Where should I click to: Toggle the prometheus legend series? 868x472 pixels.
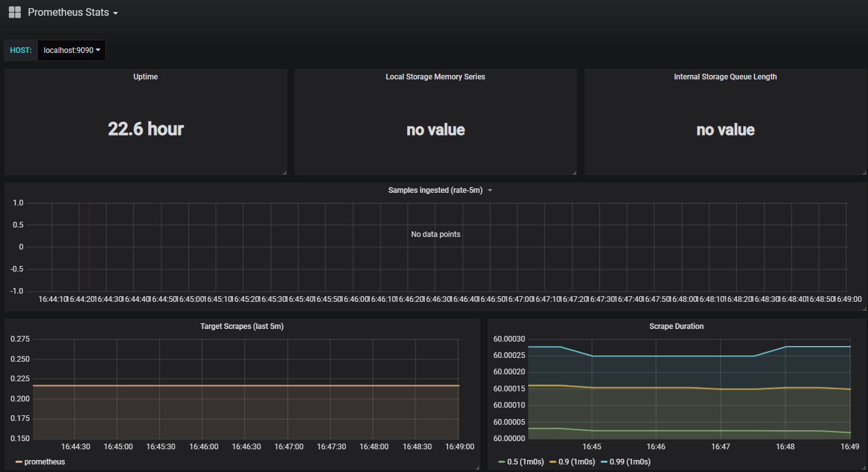coord(45,462)
